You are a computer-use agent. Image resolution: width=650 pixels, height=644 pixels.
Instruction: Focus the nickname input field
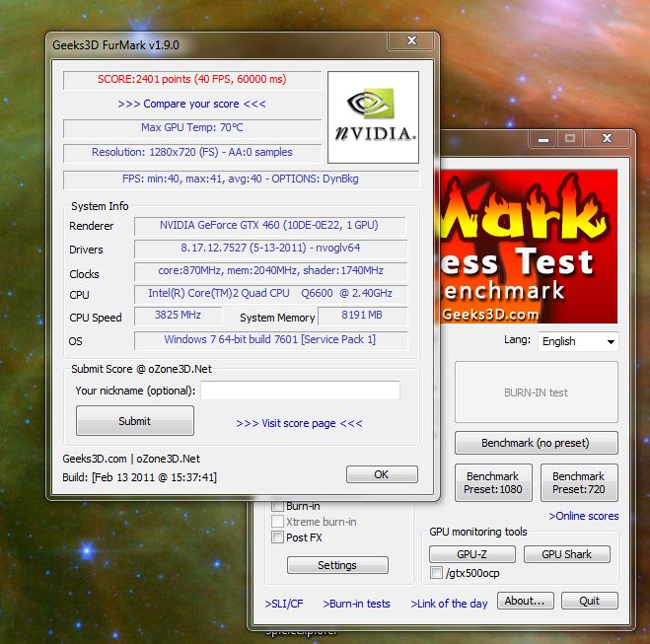pos(300,391)
